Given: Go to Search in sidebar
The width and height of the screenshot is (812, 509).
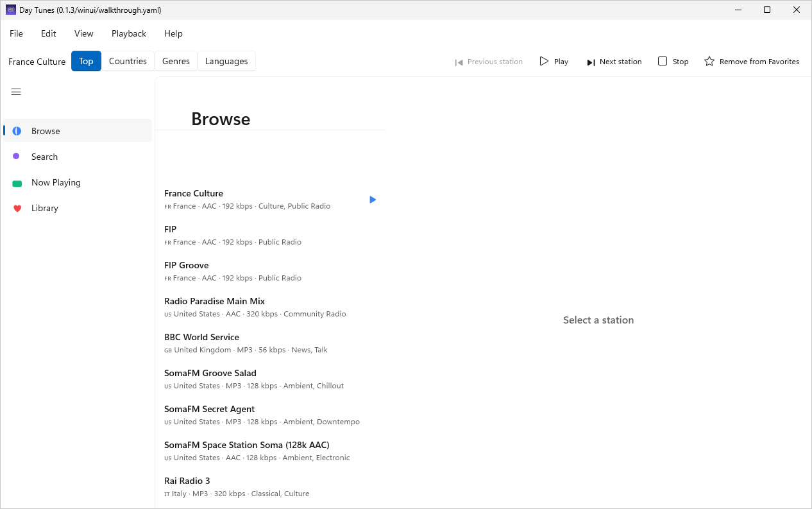Looking at the screenshot, I should 78,157.
